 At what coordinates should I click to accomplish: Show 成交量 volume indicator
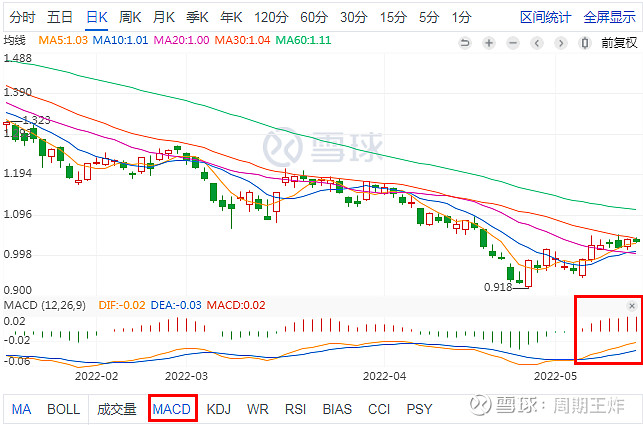pyautogui.click(x=117, y=409)
